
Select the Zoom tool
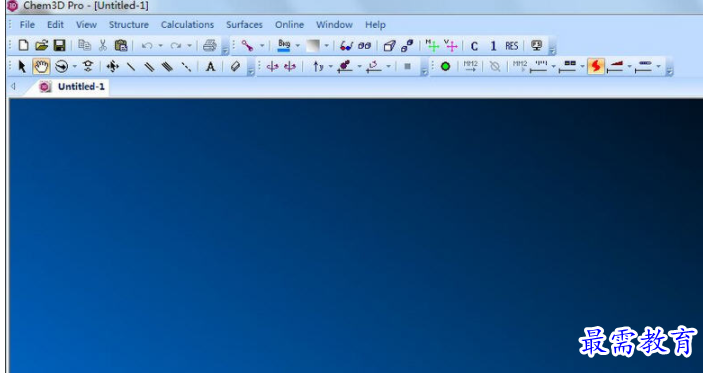pyautogui.click(x=88, y=66)
